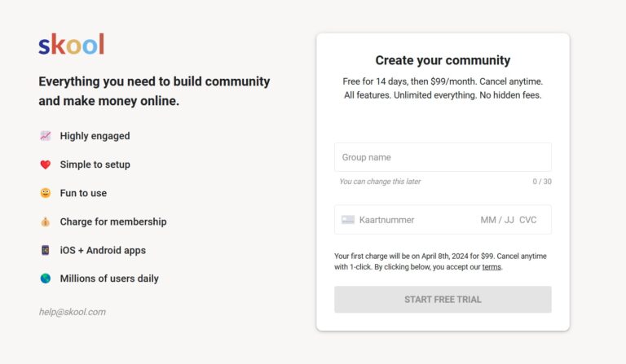Click the Charge for membership text
626x364 pixels.
(113, 221)
